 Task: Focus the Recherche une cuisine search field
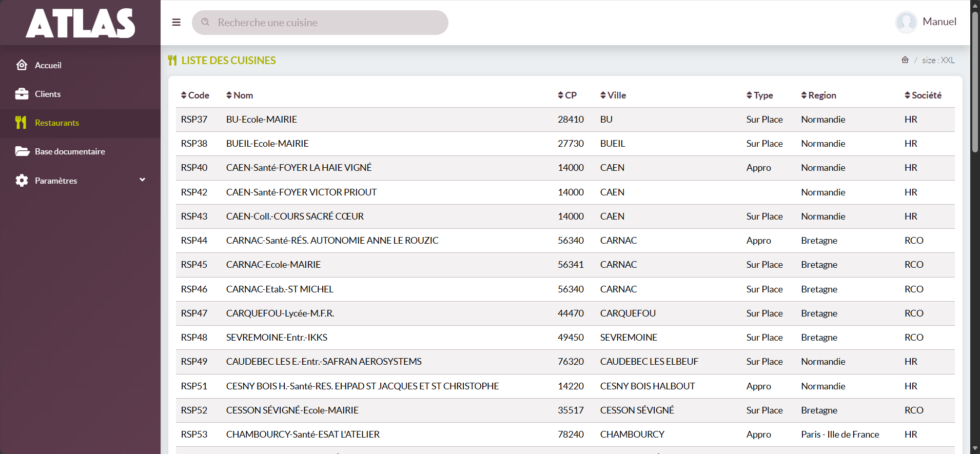[320, 23]
